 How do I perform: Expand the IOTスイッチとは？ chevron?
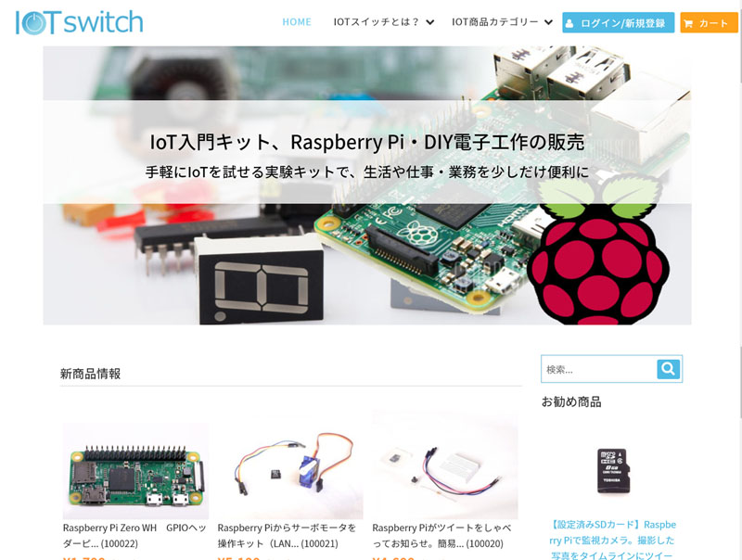point(429,22)
